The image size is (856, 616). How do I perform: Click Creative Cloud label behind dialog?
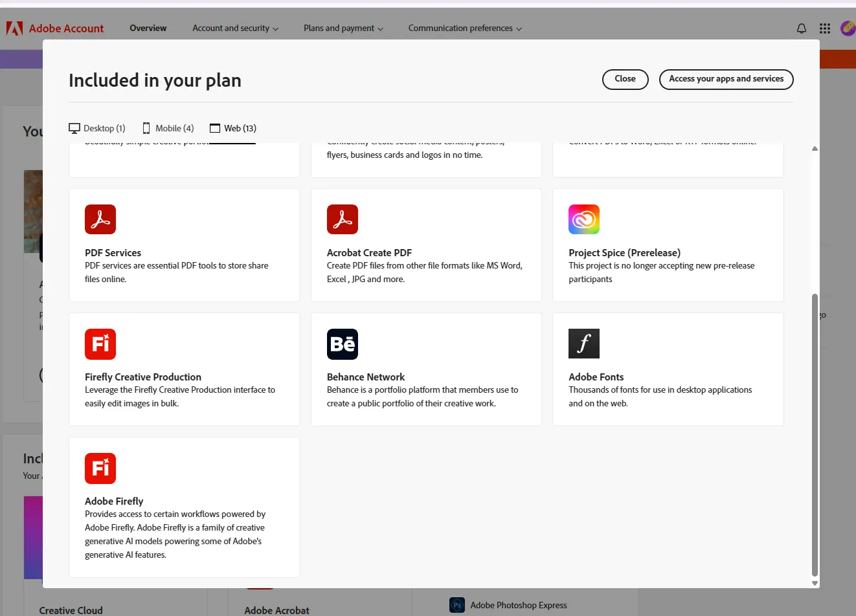[71, 610]
